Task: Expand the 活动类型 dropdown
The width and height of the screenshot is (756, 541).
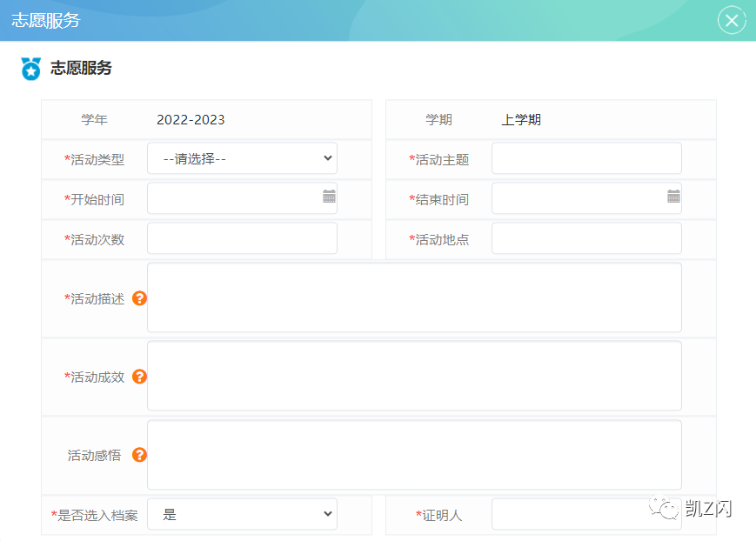Action: coord(242,158)
